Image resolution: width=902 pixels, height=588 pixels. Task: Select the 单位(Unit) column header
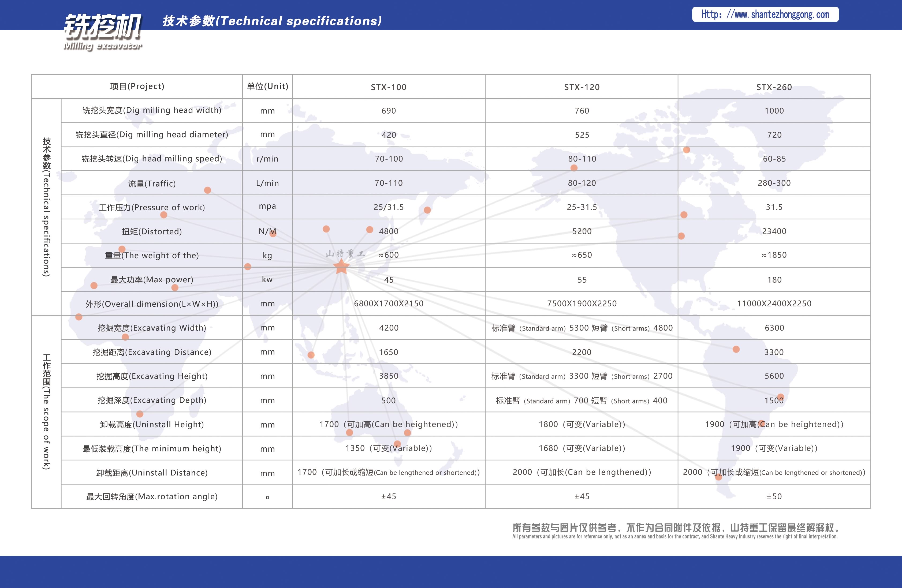tap(267, 86)
